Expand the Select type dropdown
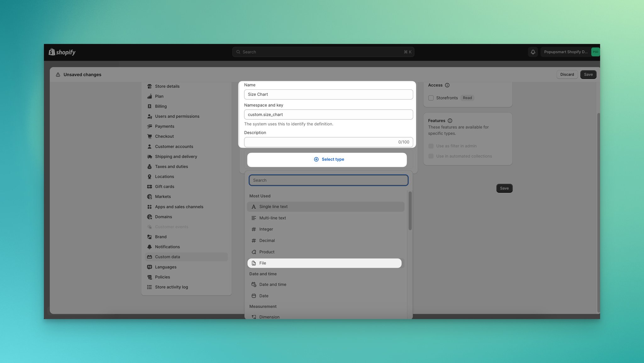This screenshot has width=644, height=363. pos(328,159)
